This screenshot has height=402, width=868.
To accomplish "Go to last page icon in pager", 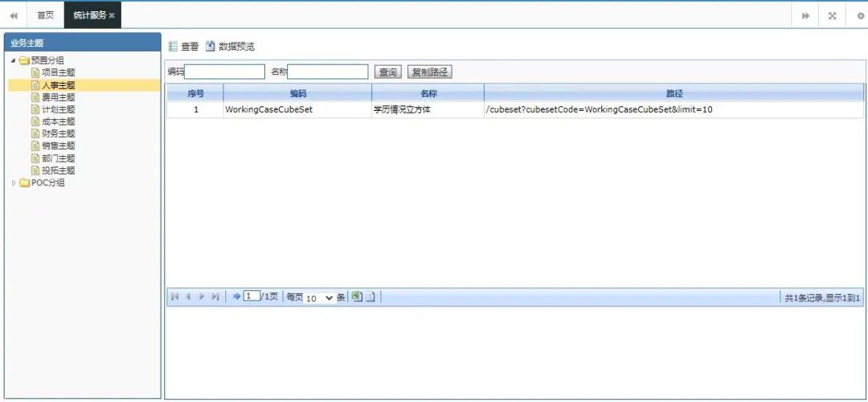I will (215, 297).
